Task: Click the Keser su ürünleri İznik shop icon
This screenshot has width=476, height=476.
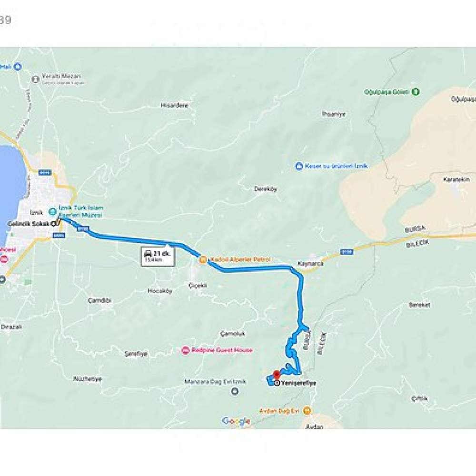Action: click(x=299, y=166)
